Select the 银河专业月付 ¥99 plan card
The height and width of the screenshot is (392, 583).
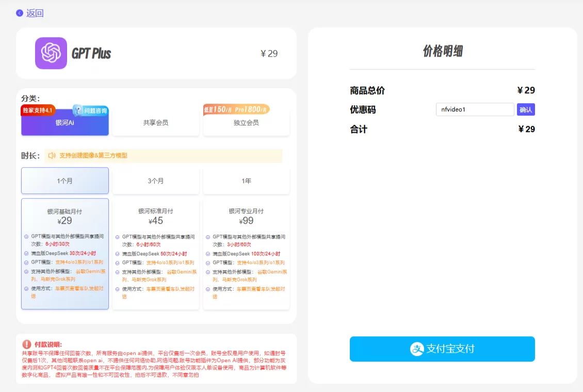tap(246, 254)
